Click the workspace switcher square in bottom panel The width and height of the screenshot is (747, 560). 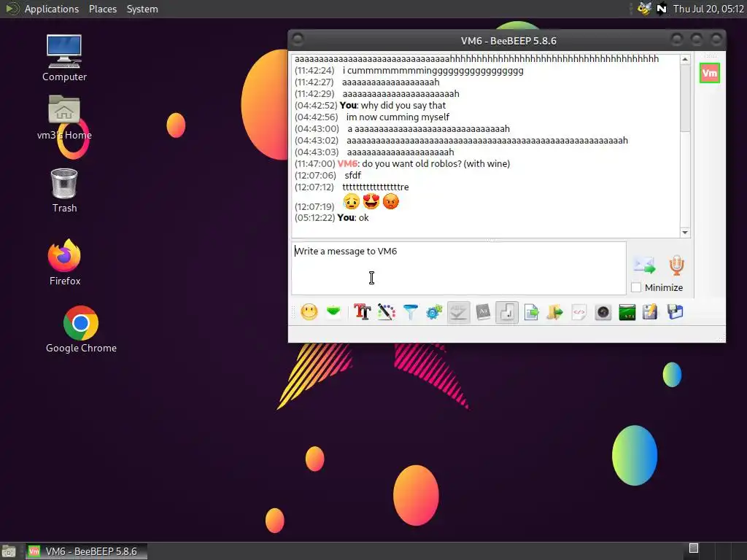[694, 548]
